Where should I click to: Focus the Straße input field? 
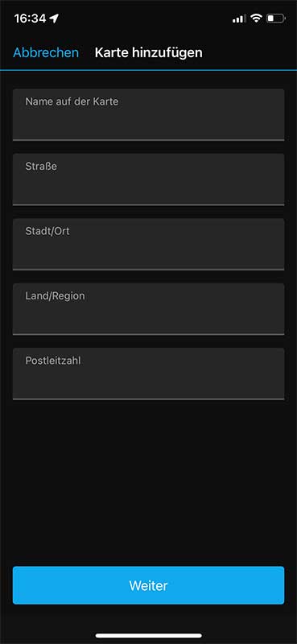pyautogui.click(x=148, y=180)
